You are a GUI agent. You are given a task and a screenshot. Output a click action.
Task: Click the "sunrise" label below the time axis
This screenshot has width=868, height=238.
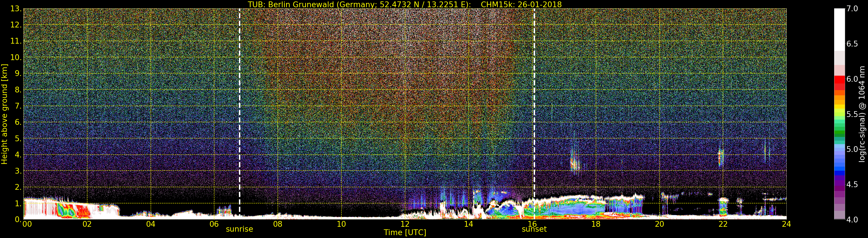click(239, 229)
